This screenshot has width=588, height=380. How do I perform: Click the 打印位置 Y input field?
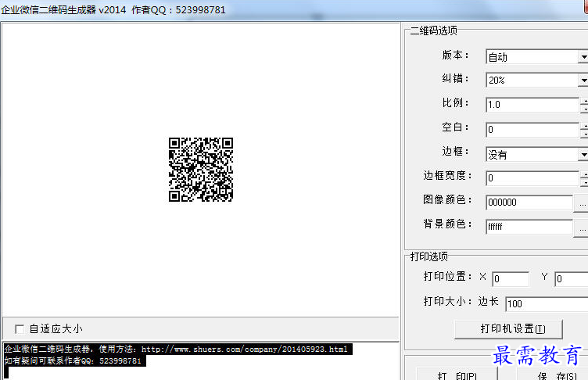point(571,278)
